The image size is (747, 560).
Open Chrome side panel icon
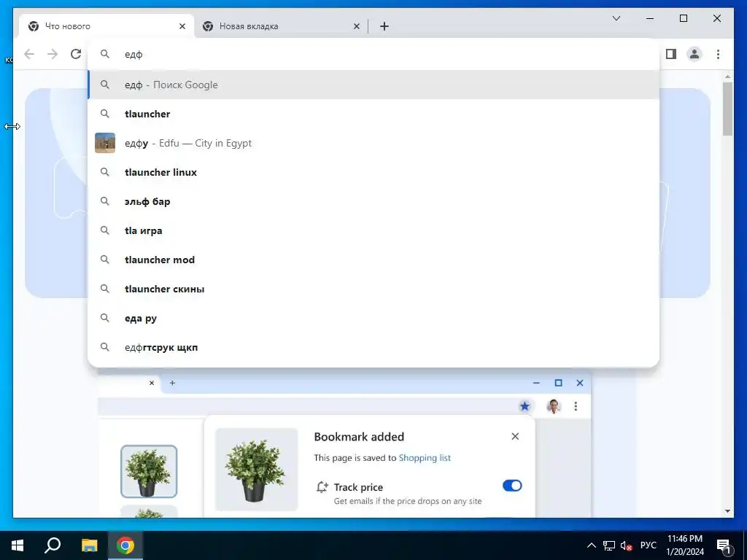tap(671, 54)
